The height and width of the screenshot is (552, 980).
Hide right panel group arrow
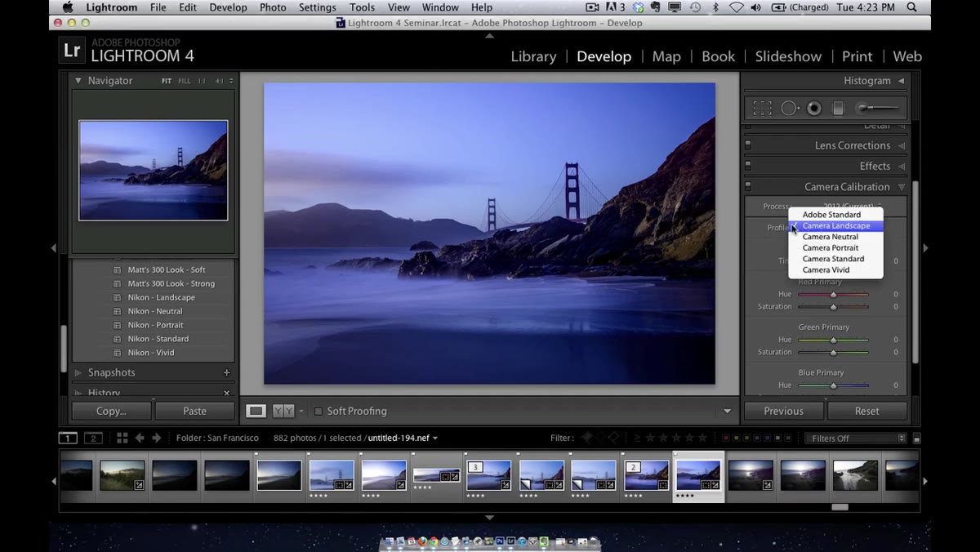pyautogui.click(x=925, y=247)
